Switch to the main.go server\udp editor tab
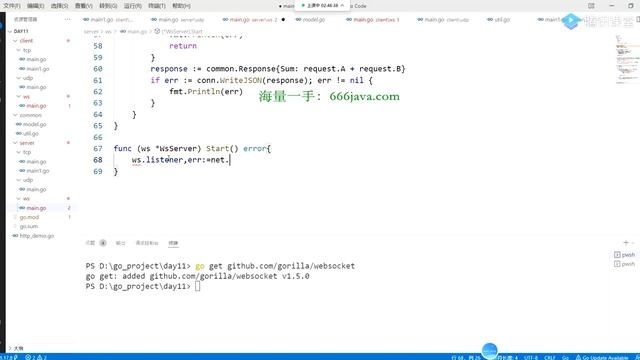Image resolution: width=640 pixels, height=360 pixels. (x=177, y=20)
